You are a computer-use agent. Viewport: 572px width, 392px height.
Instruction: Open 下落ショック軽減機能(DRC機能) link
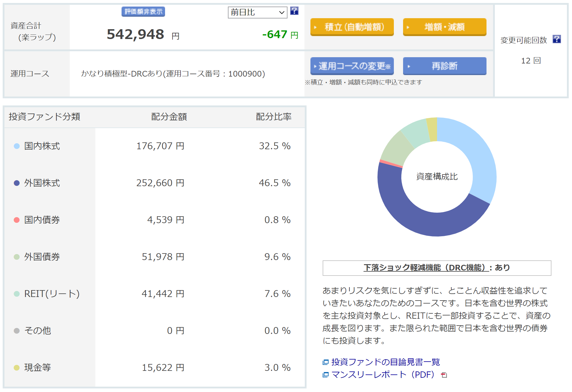426,267
